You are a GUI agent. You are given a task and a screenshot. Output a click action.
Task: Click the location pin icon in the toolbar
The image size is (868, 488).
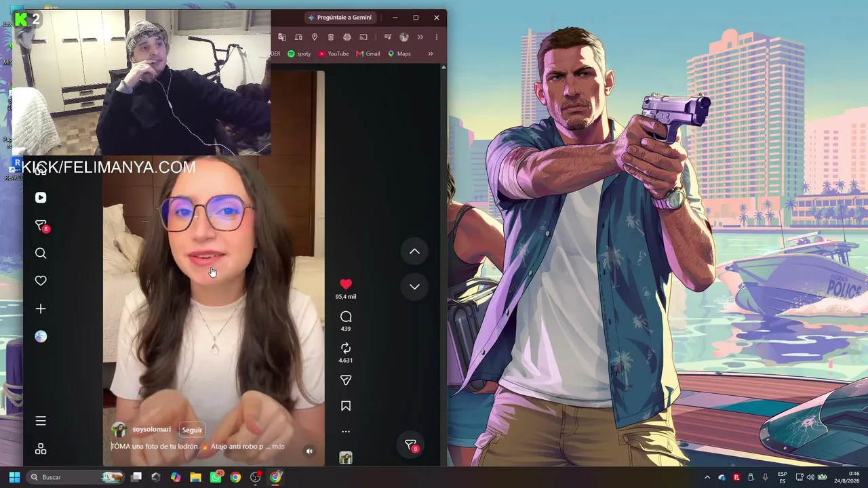(315, 37)
